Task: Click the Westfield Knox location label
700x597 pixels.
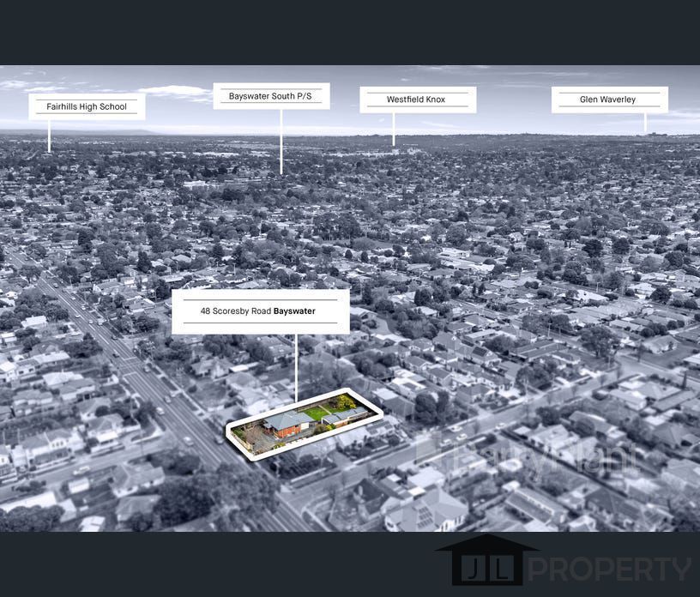Action: click(417, 100)
